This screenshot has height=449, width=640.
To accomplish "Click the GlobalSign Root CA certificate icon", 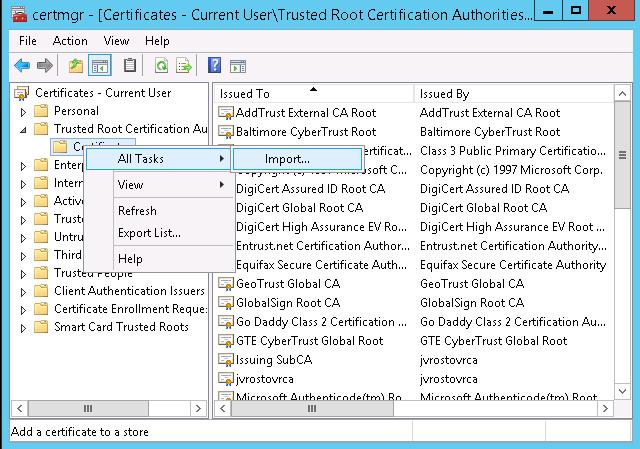I will click(x=226, y=303).
